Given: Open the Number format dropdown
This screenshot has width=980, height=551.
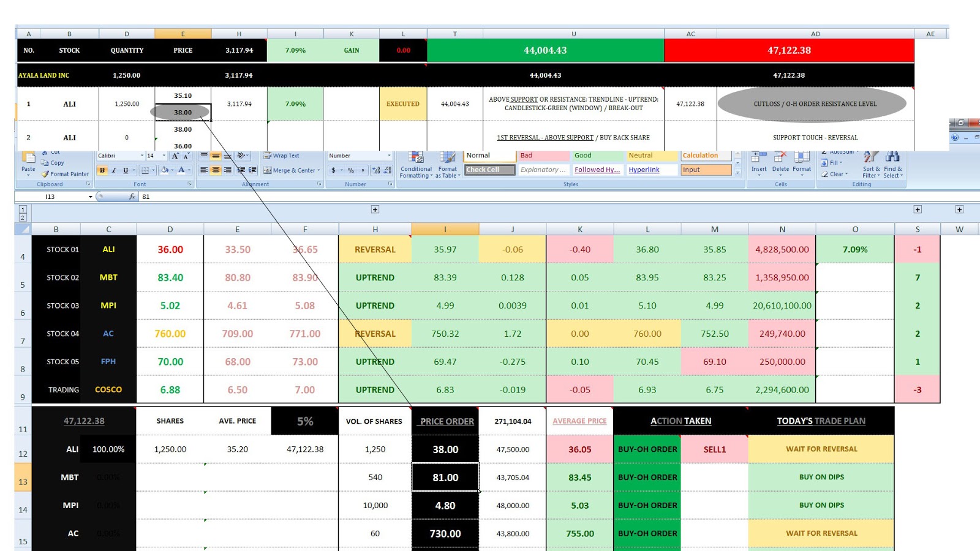Looking at the screenshot, I should coord(388,156).
